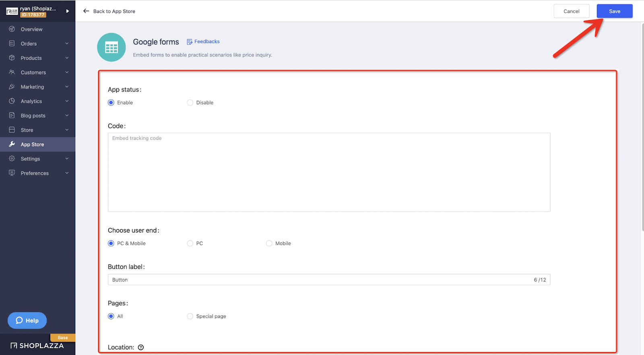
Task: Open the Orders sidebar item
Action: click(37, 44)
